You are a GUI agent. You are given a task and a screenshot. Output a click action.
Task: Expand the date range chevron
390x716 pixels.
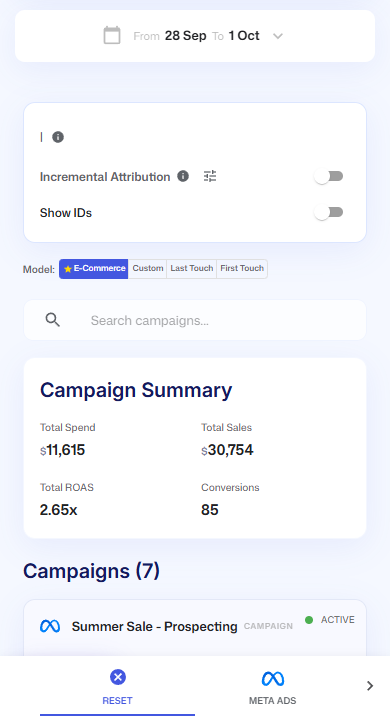click(x=278, y=36)
